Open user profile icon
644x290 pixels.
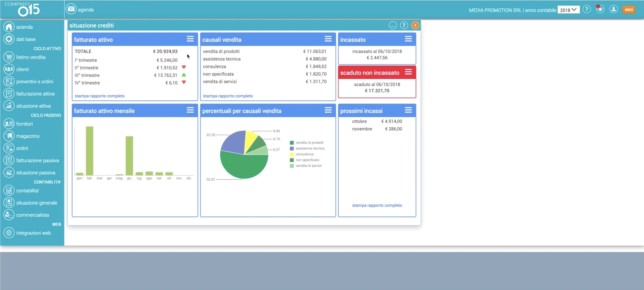coord(614,9)
